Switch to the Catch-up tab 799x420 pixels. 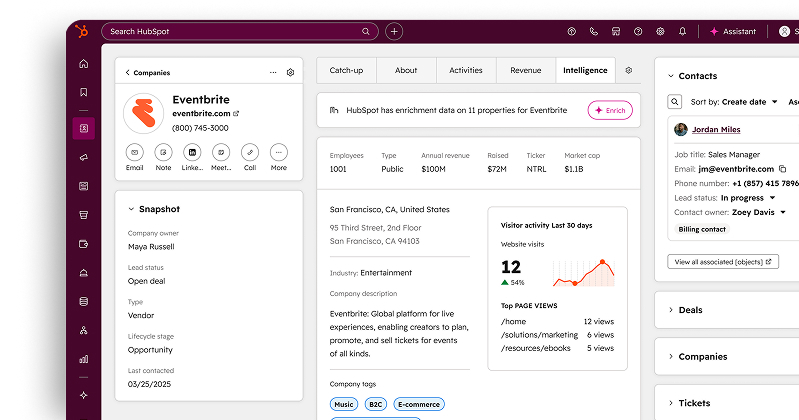[347, 70]
